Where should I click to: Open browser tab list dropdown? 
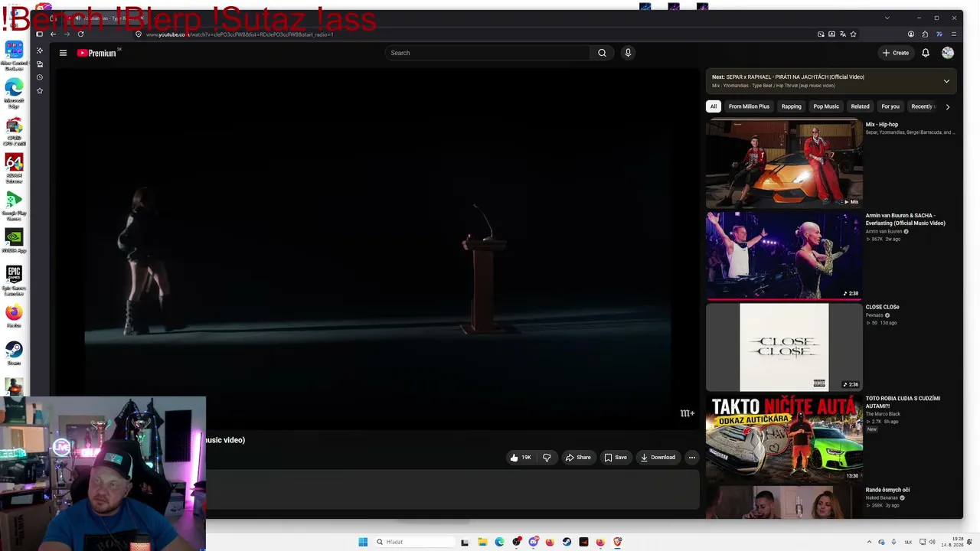tap(887, 18)
